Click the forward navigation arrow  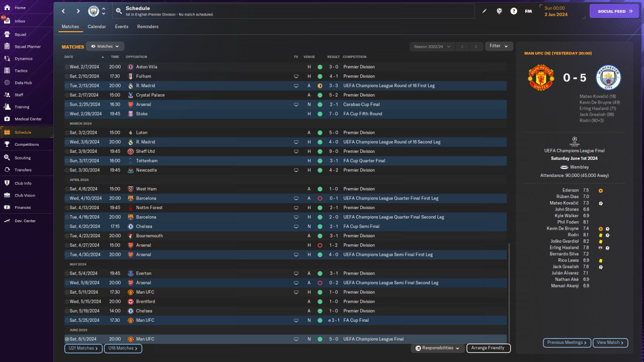[x=78, y=11]
